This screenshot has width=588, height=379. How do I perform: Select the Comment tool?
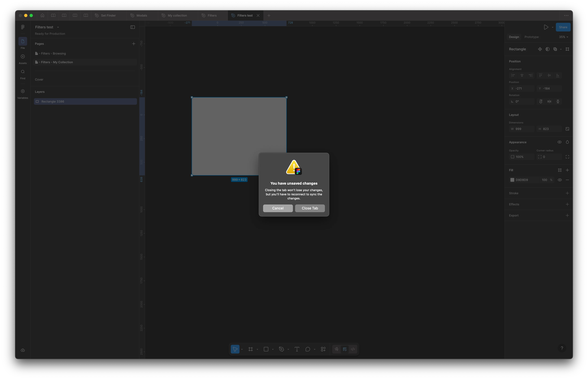[x=308, y=349]
